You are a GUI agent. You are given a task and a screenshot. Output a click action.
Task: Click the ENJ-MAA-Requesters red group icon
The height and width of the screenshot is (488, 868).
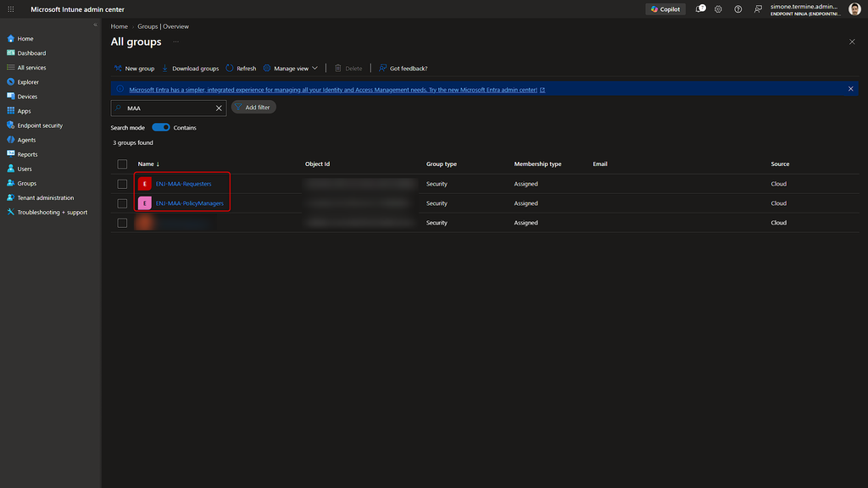[x=144, y=184]
